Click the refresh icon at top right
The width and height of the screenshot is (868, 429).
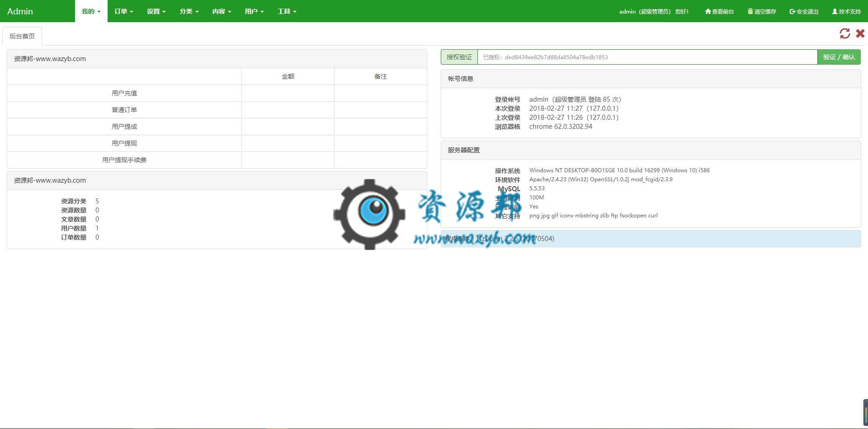(844, 33)
